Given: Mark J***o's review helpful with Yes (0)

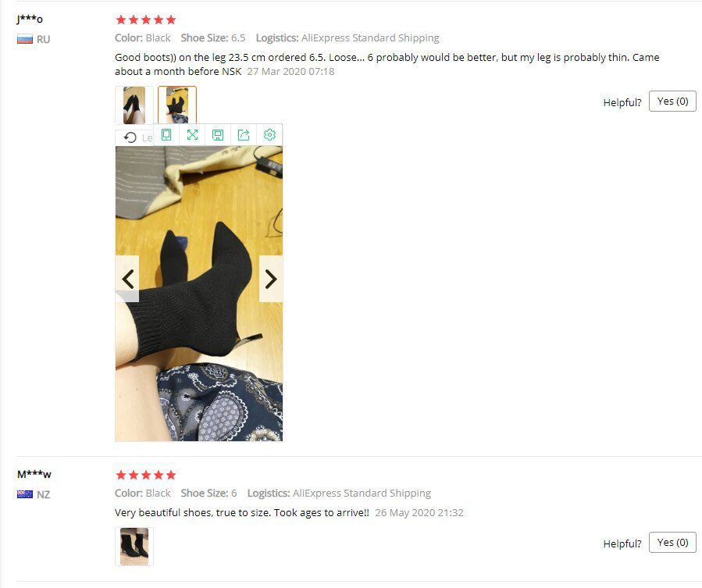Looking at the screenshot, I should 672,102.
